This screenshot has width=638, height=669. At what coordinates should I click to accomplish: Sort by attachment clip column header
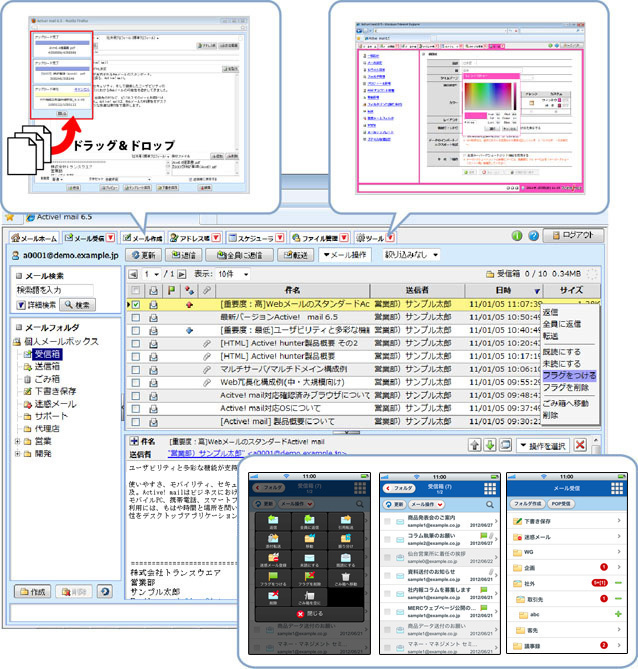coord(207,291)
